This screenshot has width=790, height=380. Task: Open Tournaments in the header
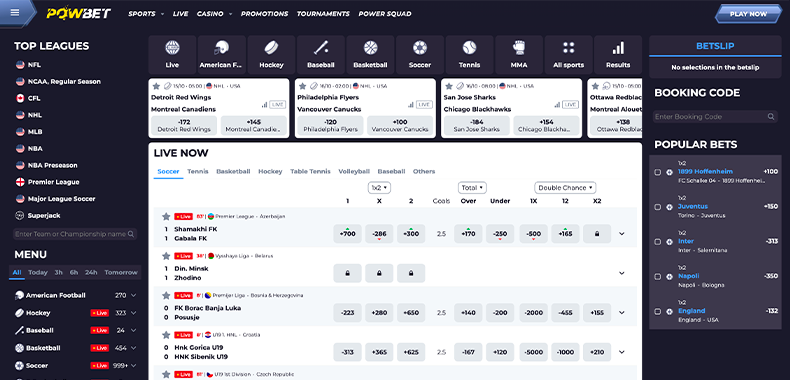coord(322,14)
